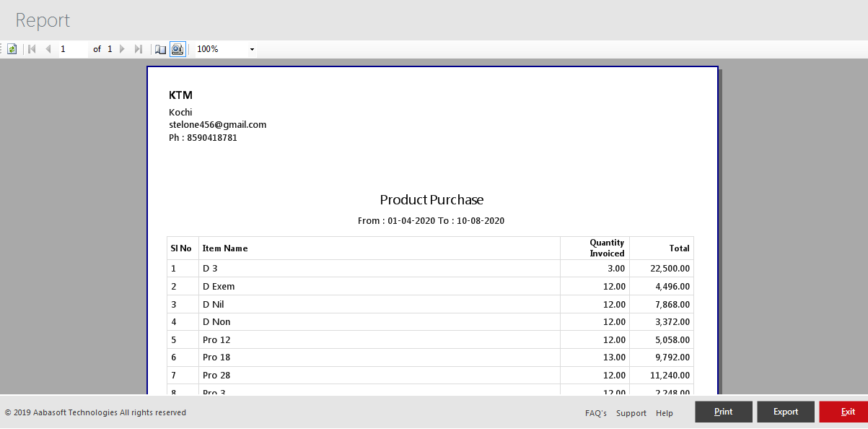
Task: Open the Help link
Action: [665, 413]
